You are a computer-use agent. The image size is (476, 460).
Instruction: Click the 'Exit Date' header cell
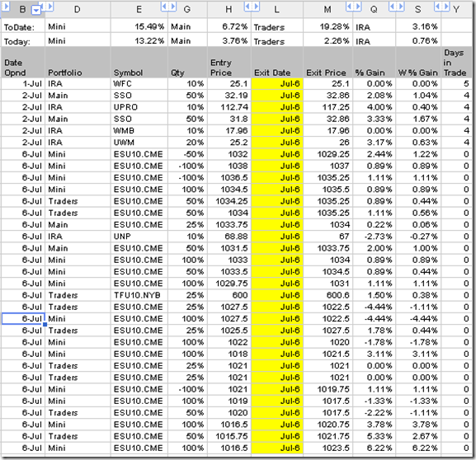pyautogui.click(x=277, y=63)
